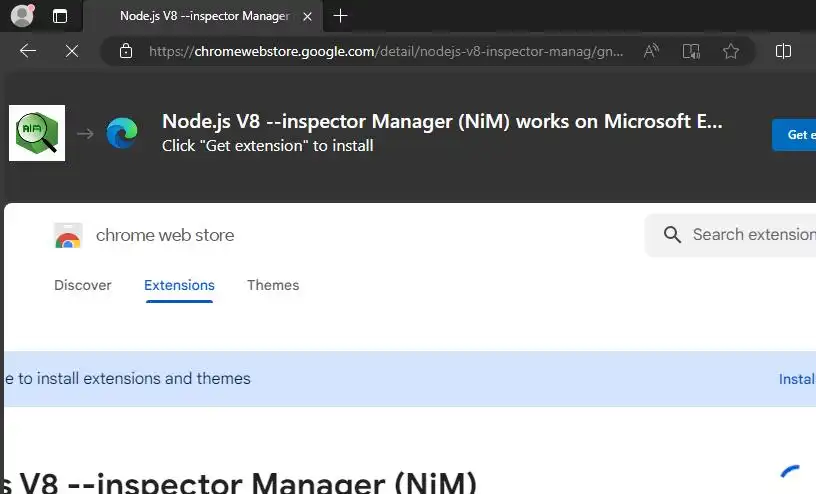Screen dimensions: 816x494
Task: Activate the Read aloud icon
Action: pyautogui.click(x=651, y=51)
